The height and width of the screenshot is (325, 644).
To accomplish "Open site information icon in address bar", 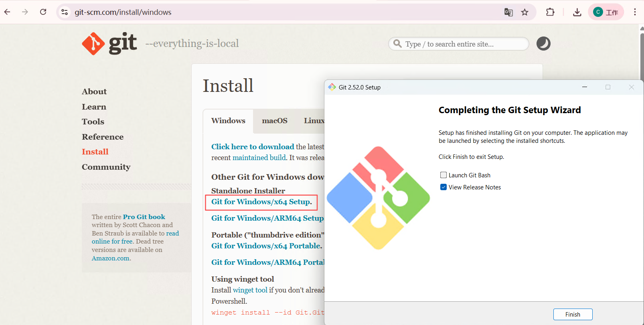I will 65,12.
